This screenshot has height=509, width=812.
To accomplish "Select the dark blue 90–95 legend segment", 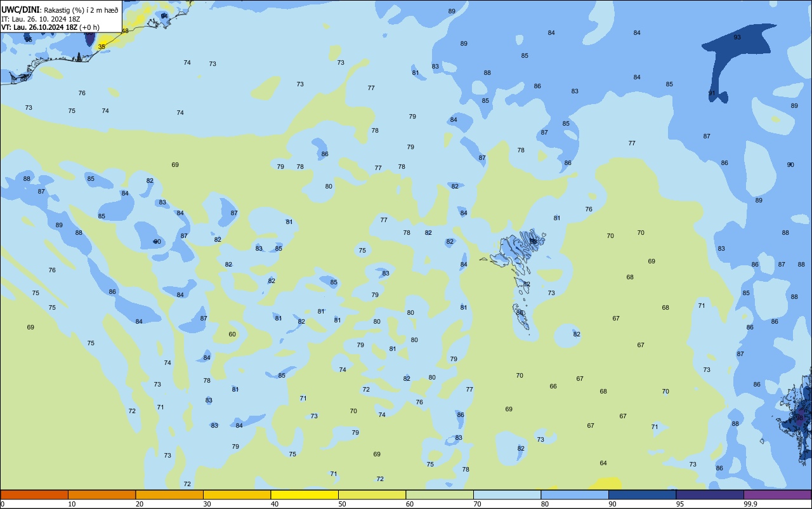I will pos(642,494).
